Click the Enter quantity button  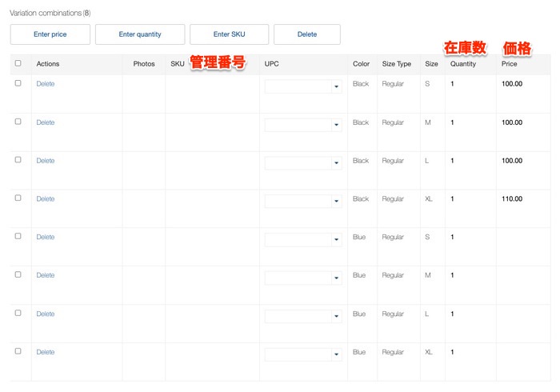[x=140, y=34]
